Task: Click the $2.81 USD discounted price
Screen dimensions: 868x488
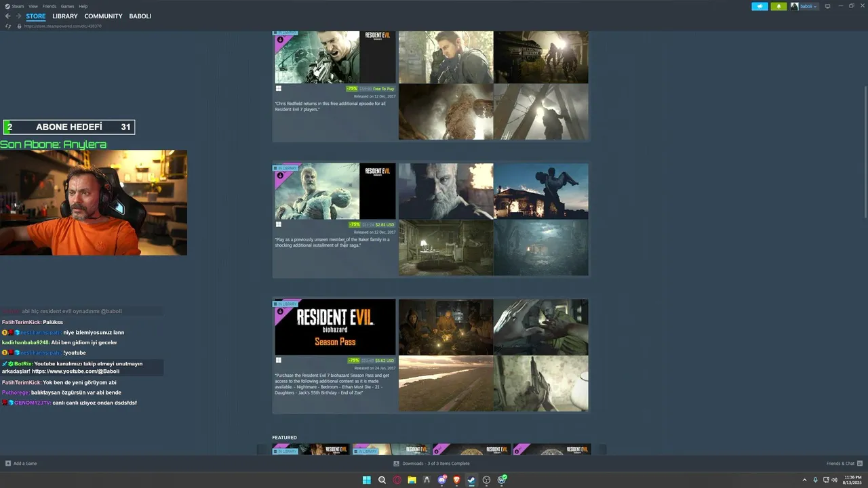Action: [384, 224]
